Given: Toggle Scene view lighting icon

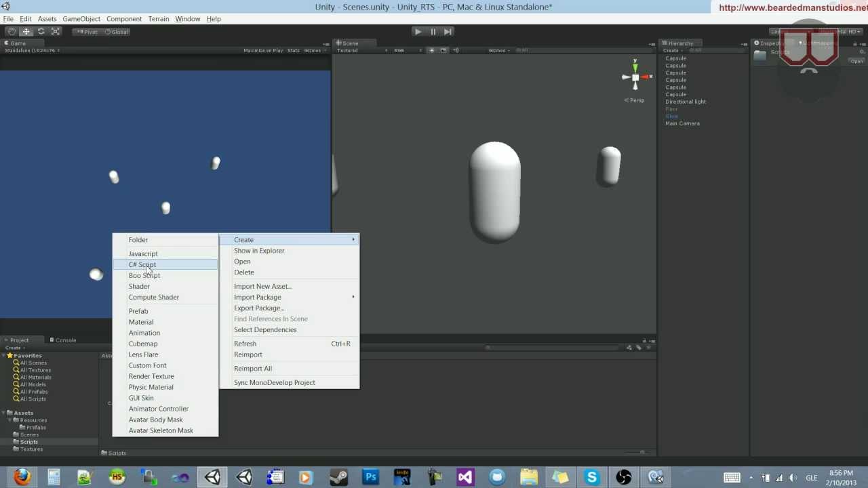Looking at the screenshot, I should pos(431,50).
